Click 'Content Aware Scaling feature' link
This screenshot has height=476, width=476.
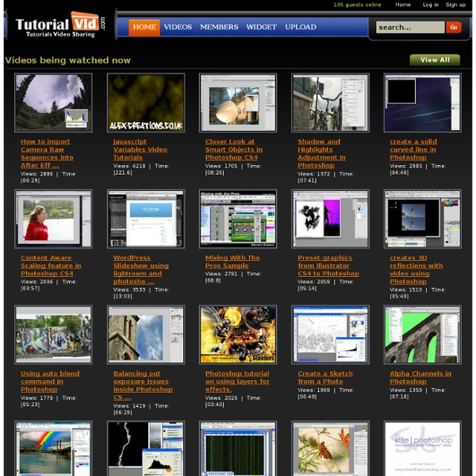tap(51, 266)
